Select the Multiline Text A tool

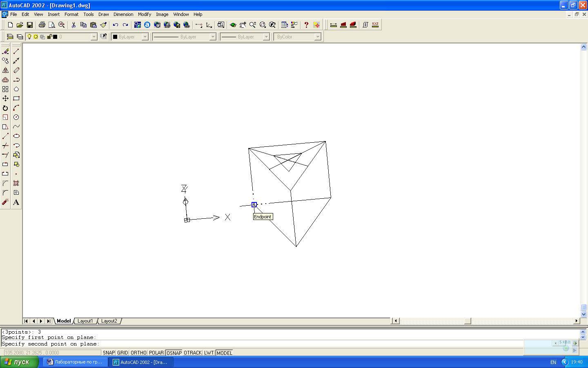click(16, 202)
